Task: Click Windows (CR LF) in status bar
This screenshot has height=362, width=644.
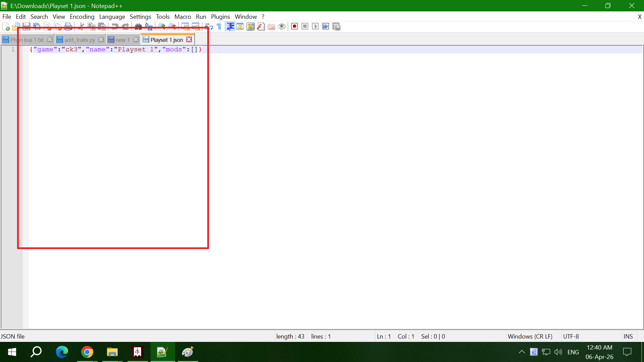Action: click(x=530, y=337)
